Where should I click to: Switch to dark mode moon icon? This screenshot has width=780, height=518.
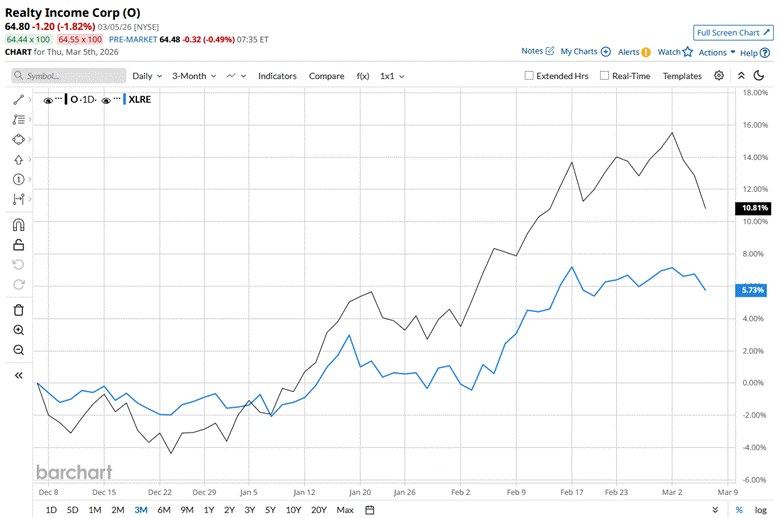759,76
